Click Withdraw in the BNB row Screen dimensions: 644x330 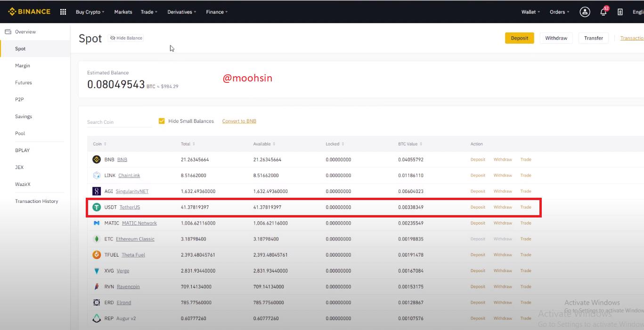[503, 160]
